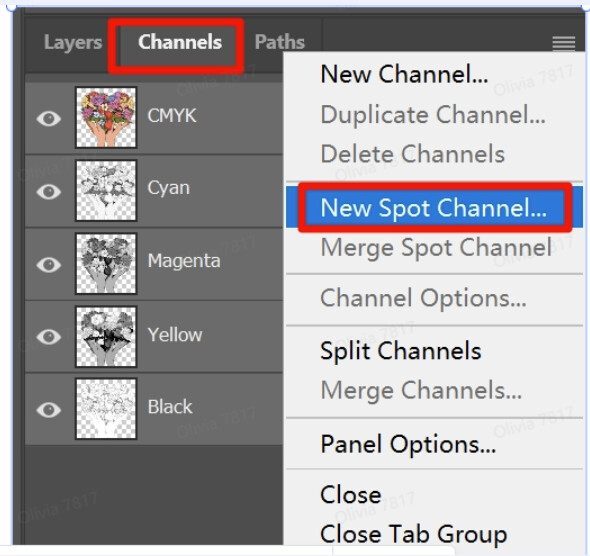Click the Cyan channel thumbnail
The image size is (590, 556).
pos(106,190)
